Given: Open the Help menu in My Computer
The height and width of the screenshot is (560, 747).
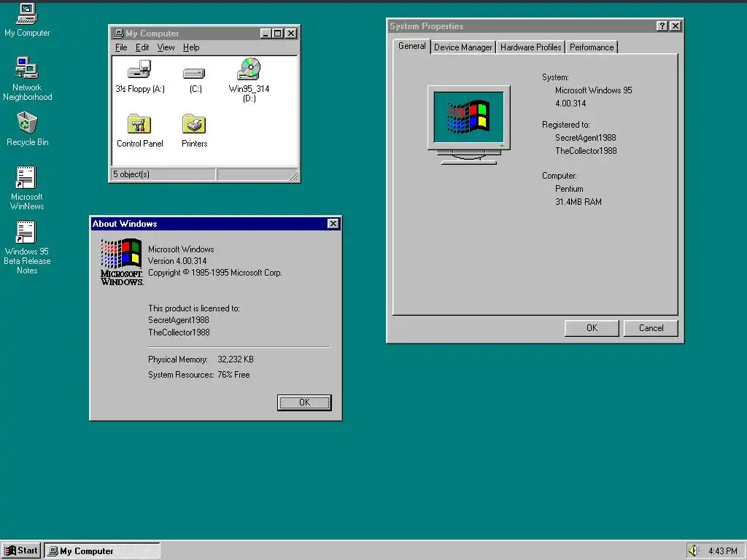Looking at the screenshot, I should [191, 47].
